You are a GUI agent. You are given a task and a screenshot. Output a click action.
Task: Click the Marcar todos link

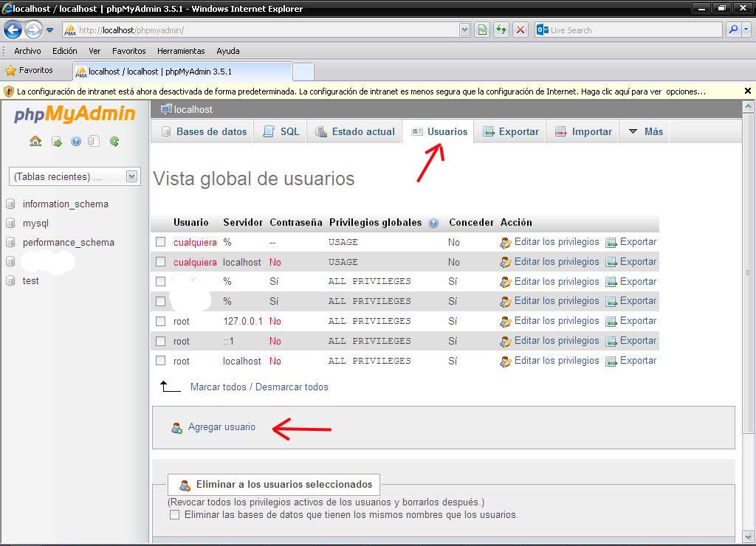coord(218,387)
